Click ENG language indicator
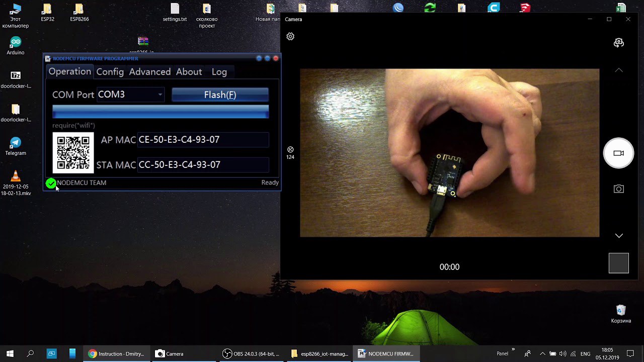This screenshot has height=362, width=644. (x=585, y=354)
